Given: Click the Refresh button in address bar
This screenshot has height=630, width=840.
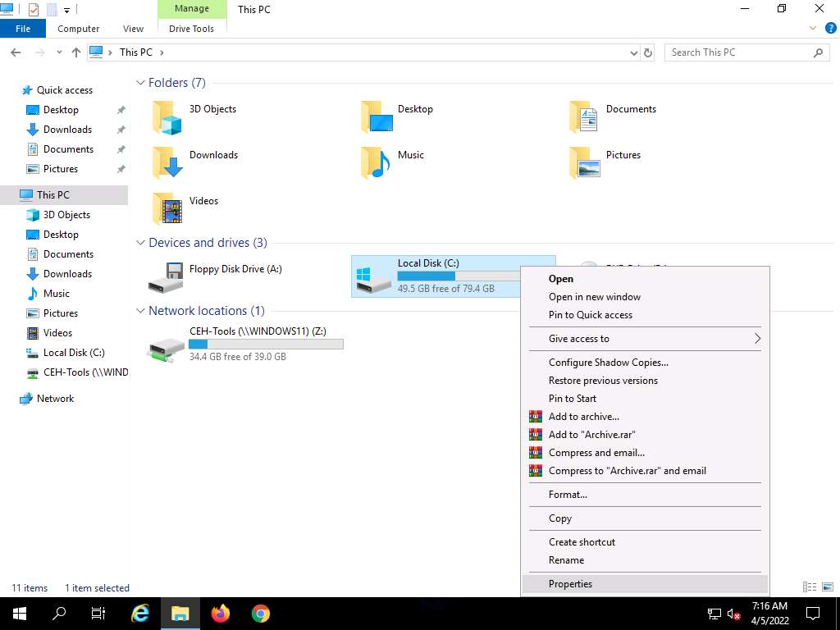Looking at the screenshot, I should [x=648, y=52].
